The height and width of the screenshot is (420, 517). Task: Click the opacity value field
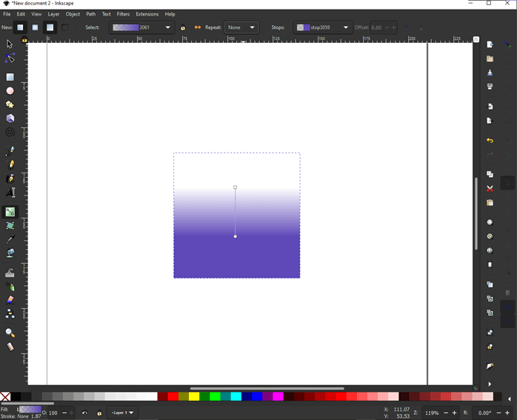click(x=53, y=413)
